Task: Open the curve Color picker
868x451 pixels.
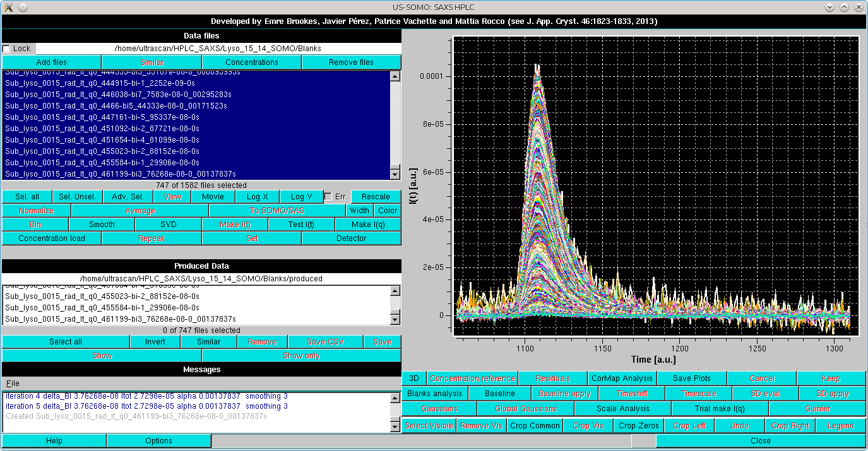Action: 387,210
